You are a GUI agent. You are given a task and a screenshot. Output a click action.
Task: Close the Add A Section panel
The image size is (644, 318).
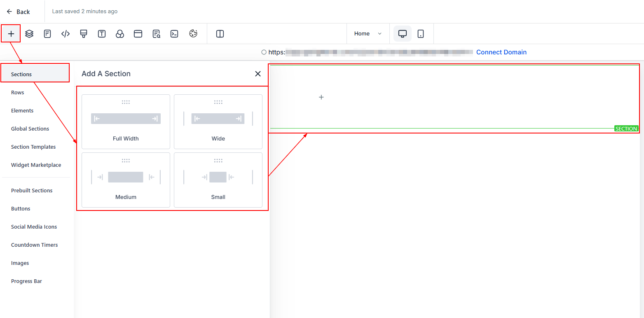pyautogui.click(x=258, y=74)
